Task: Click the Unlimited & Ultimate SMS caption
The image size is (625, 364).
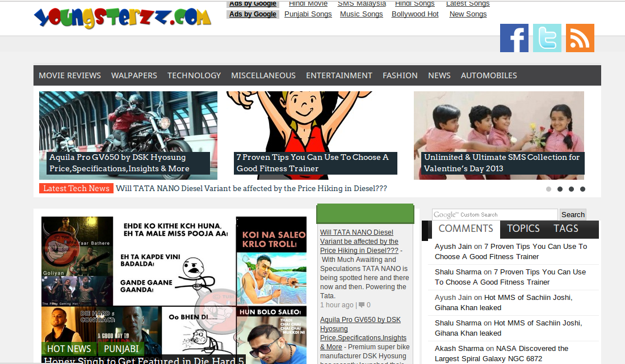Action: point(502,163)
